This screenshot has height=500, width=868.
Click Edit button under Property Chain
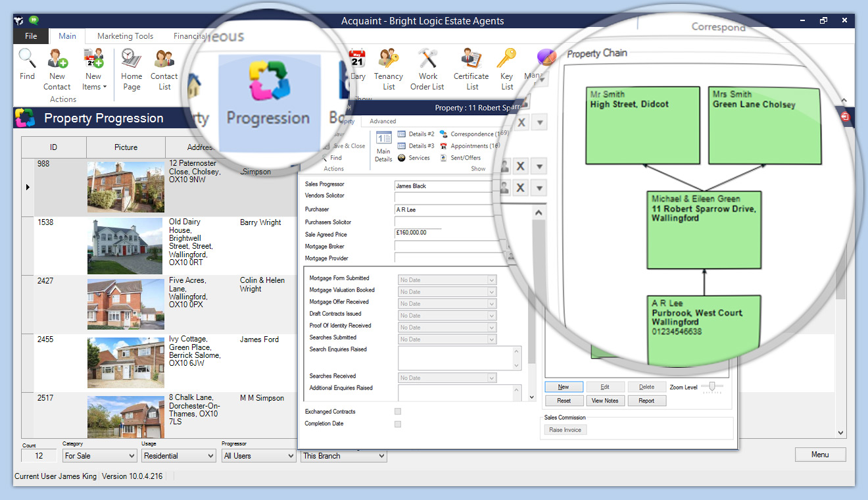[605, 387]
